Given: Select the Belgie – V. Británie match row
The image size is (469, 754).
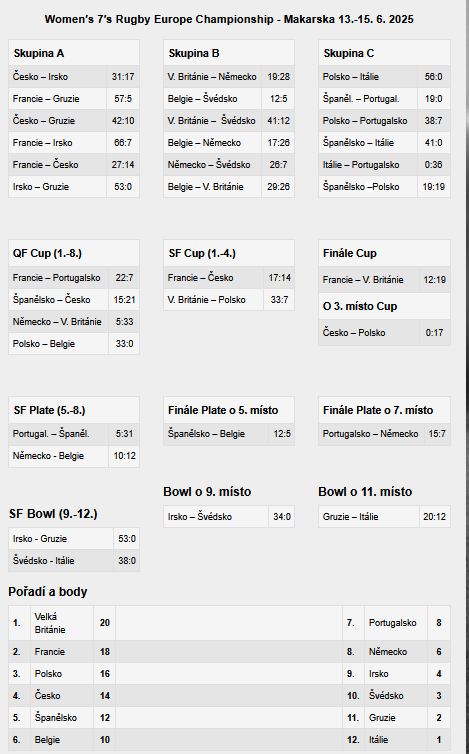Looking at the screenshot, I should [x=229, y=187].
